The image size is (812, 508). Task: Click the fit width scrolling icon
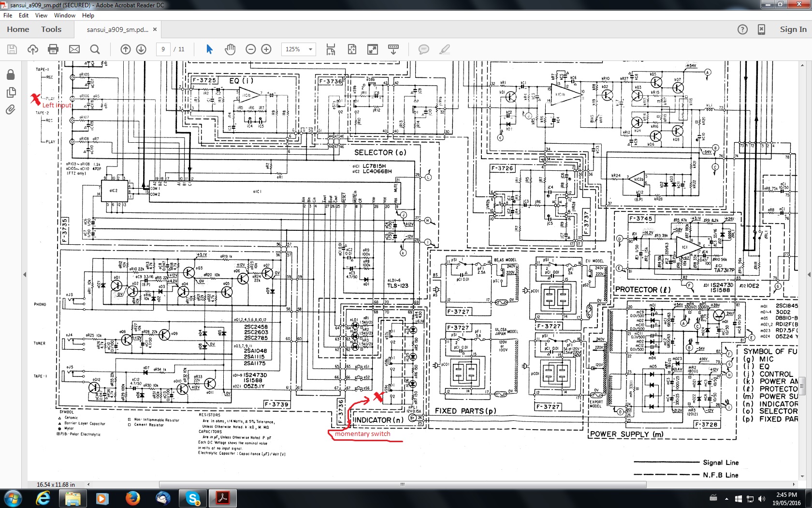[x=331, y=49]
